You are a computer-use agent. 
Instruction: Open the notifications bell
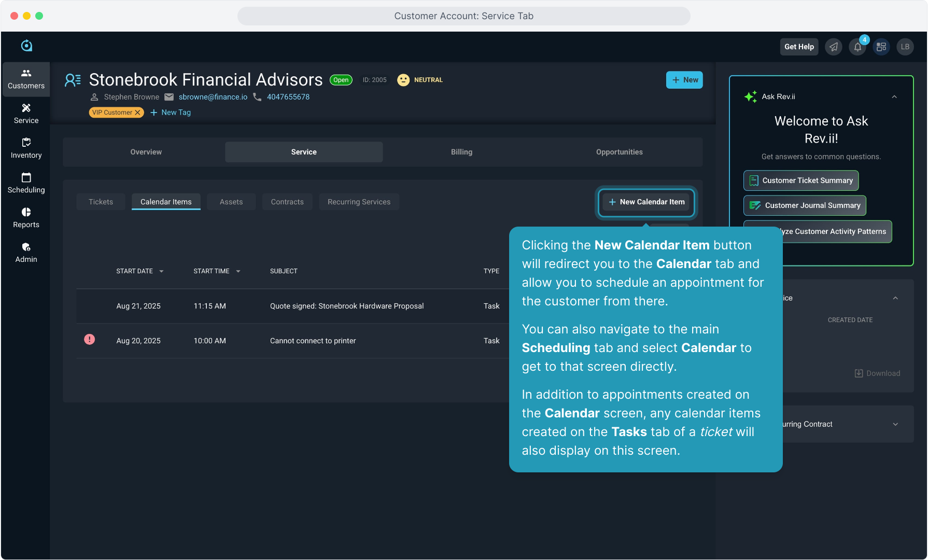coord(857,47)
